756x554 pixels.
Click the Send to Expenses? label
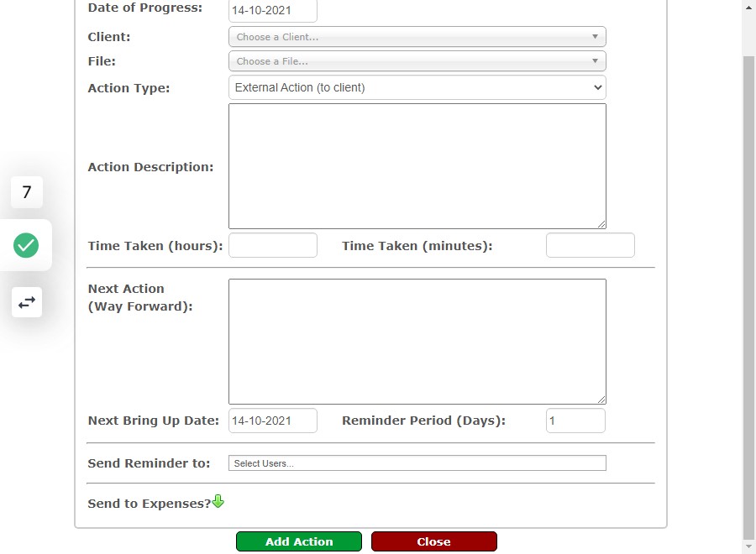pyautogui.click(x=150, y=504)
